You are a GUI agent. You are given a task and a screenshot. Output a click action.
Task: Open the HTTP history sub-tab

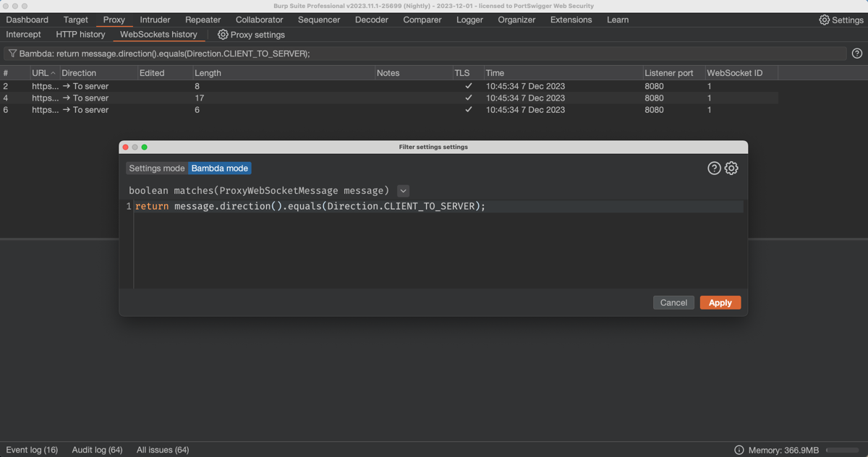[80, 35]
